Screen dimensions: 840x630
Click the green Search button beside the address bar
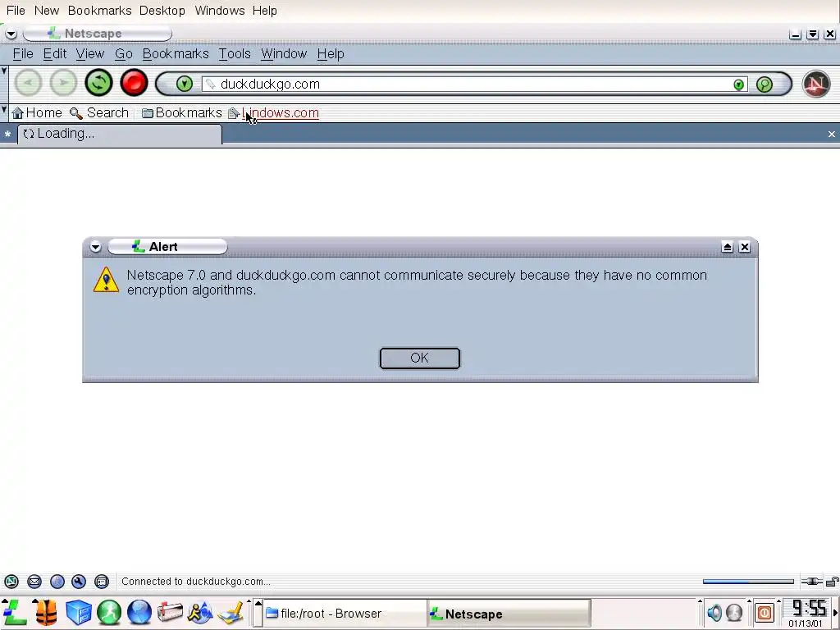[765, 84]
